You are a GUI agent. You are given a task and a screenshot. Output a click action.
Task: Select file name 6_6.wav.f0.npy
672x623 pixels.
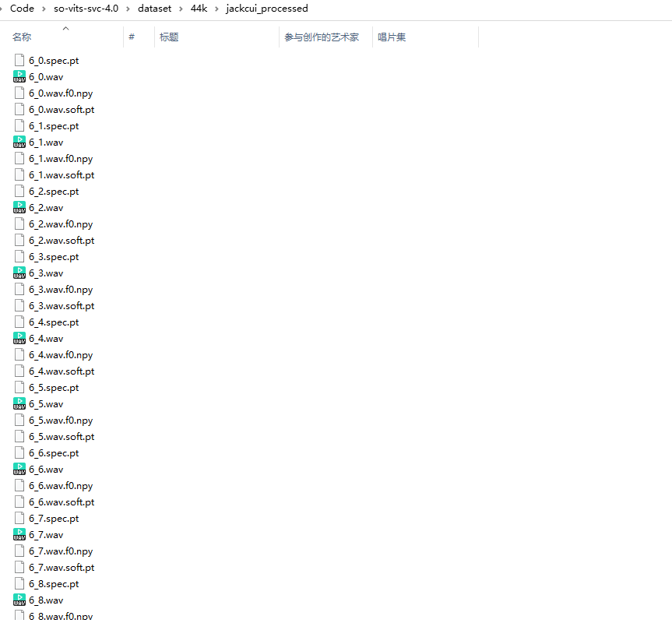tap(61, 486)
